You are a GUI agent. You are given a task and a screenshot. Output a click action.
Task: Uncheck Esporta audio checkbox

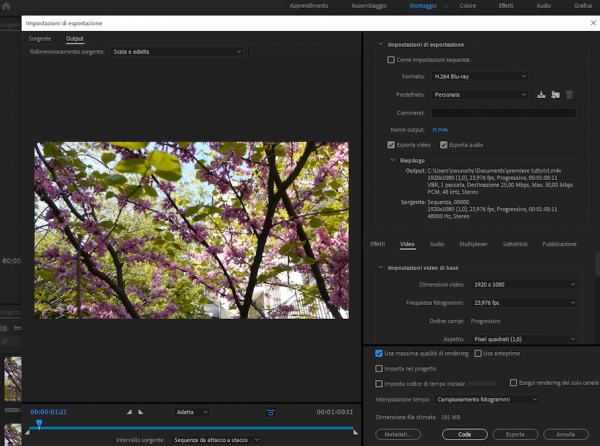click(445, 145)
